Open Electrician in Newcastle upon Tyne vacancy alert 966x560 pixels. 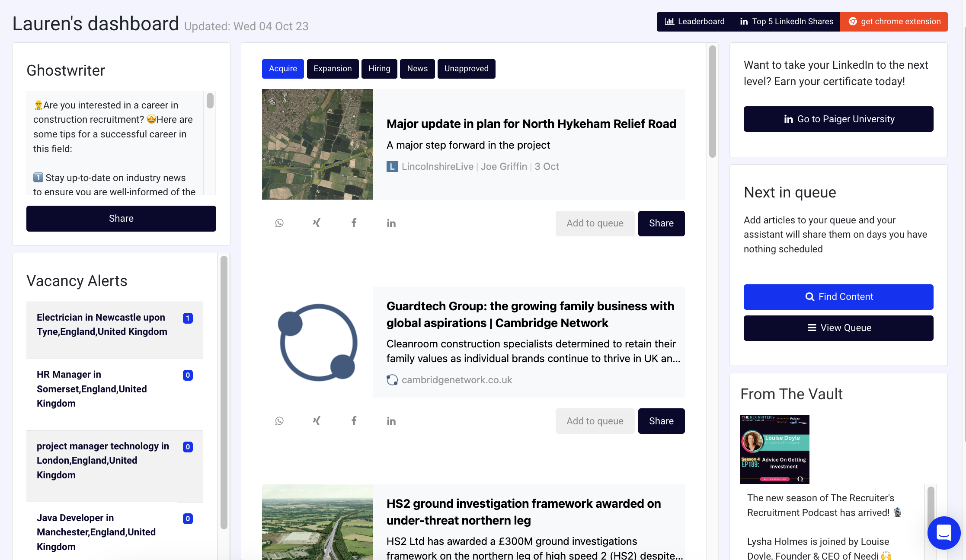tap(115, 330)
